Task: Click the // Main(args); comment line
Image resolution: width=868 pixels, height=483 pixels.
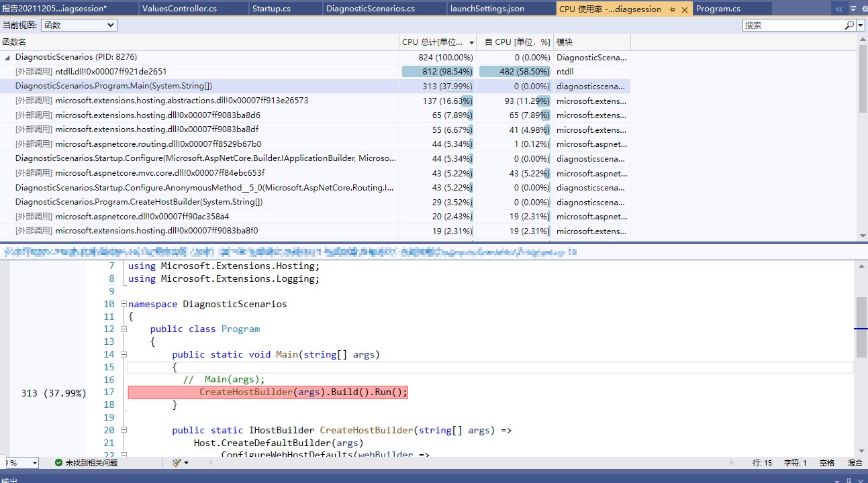Action: coord(224,380)
